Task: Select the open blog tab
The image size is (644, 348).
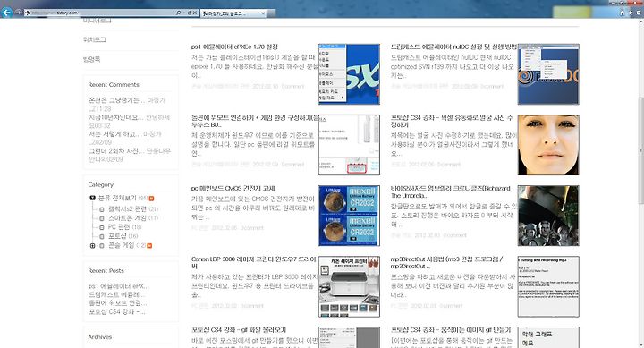Action: tap(233, 13)
